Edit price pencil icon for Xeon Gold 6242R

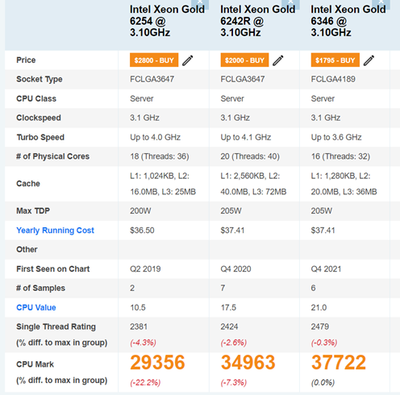pos(278,60)
